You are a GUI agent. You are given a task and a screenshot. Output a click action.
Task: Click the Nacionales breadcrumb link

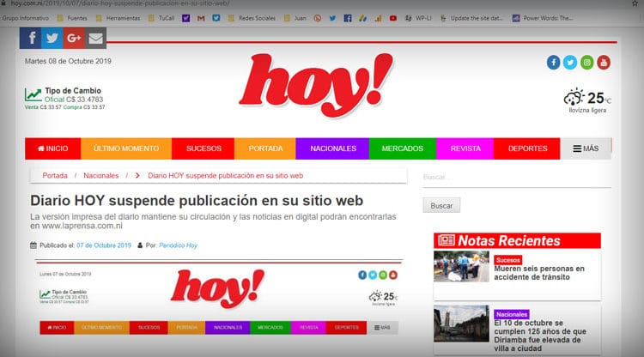point(101,176)
